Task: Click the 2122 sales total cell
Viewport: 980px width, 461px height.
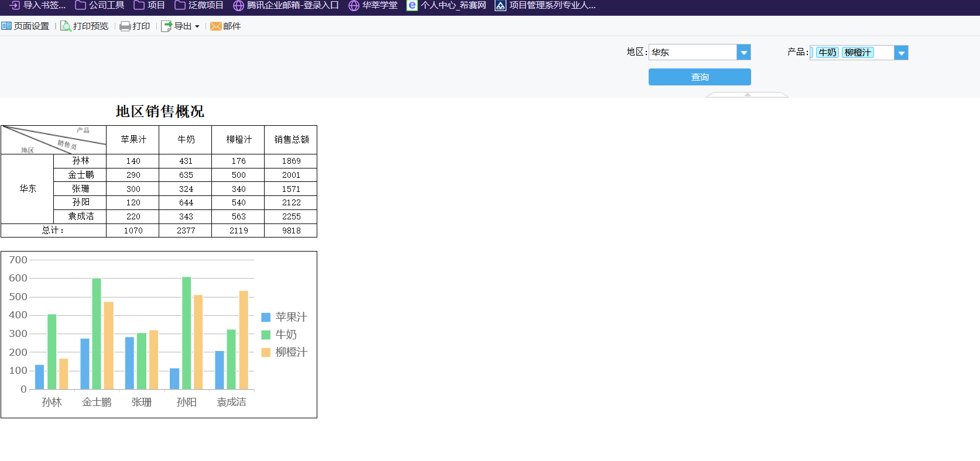Action: tap(291, 202)
